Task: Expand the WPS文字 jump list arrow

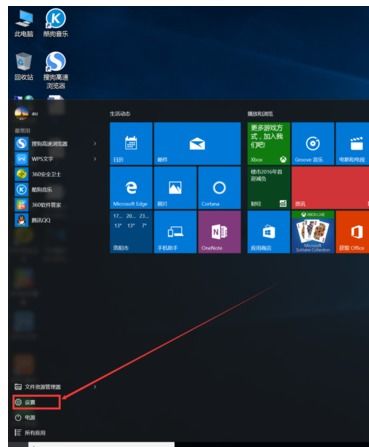Action: tap(95, 159)
